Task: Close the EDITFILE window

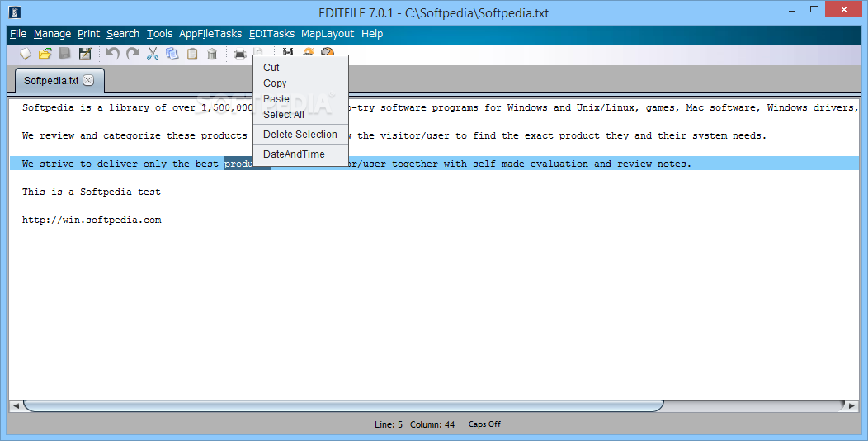Action: click(x=844, y=9)
